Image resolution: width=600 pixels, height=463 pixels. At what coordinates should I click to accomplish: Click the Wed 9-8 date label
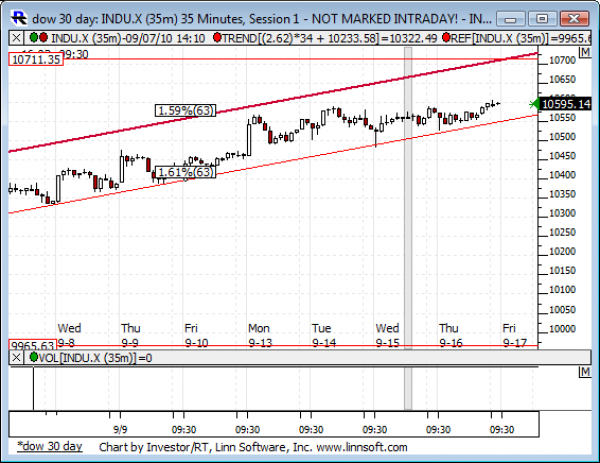(x=69, y=335)
